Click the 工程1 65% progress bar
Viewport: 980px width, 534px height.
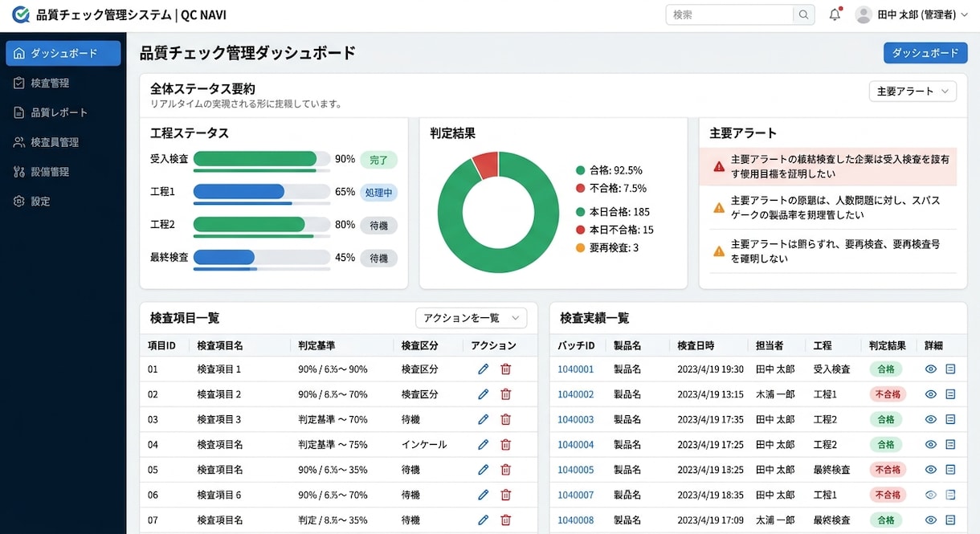point(262,192)
